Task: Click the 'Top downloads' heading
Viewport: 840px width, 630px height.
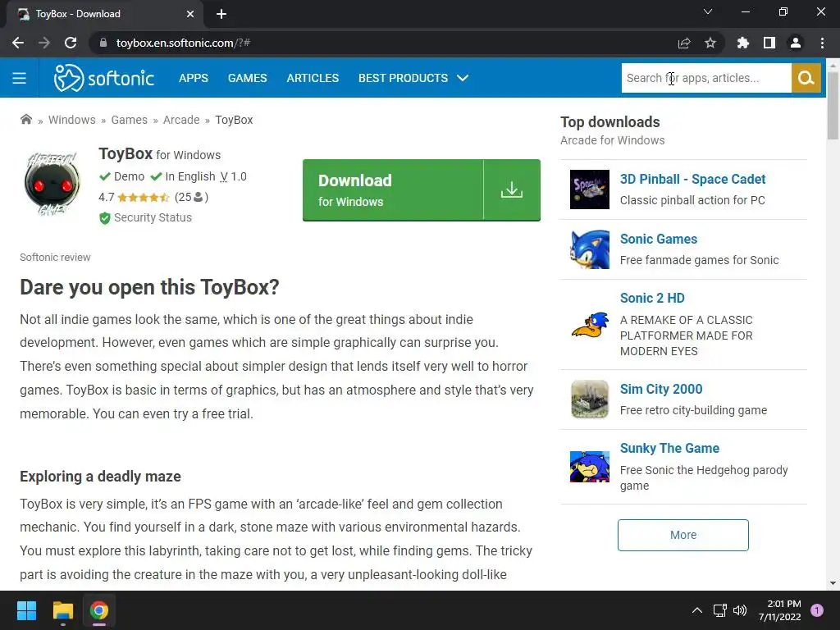Action: 610,122
